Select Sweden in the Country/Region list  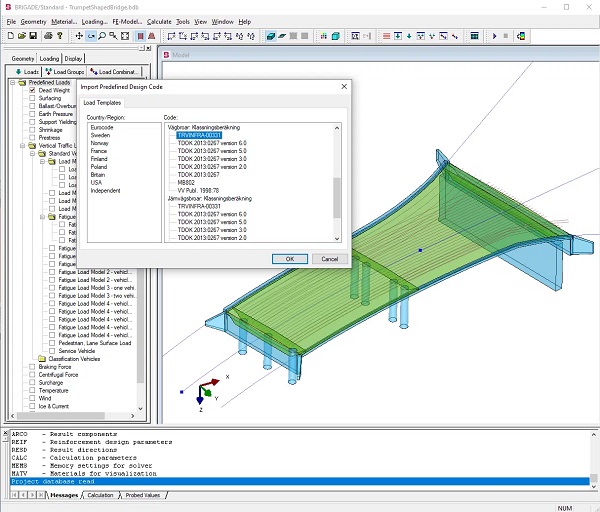(x=102, y=135)
